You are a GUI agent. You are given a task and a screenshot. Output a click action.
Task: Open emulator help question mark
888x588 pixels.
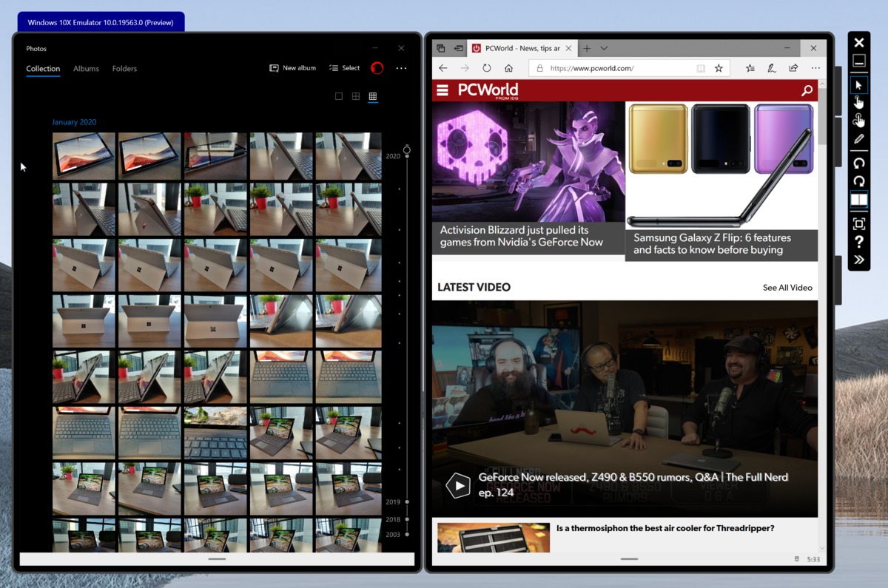pos(858,242)
